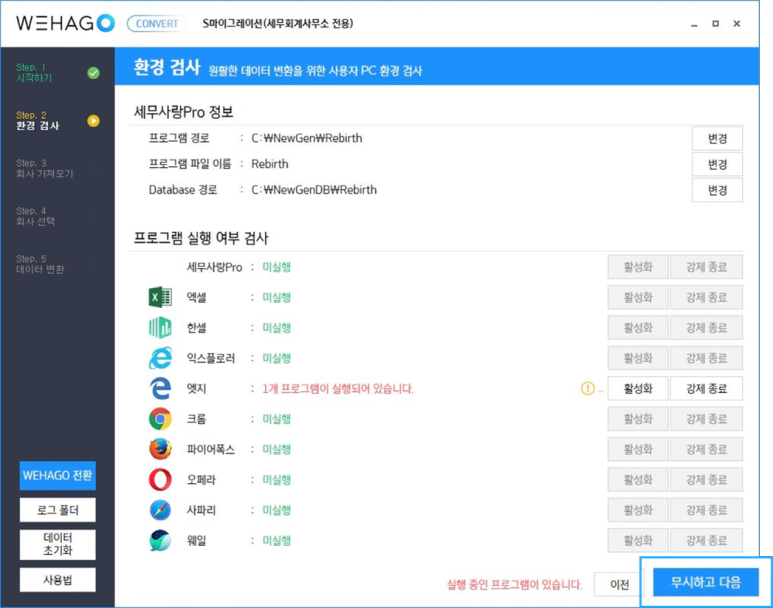Select Step 3 회사 가져오기 in sidebar
Screen dimensions: 773x608
44,168
